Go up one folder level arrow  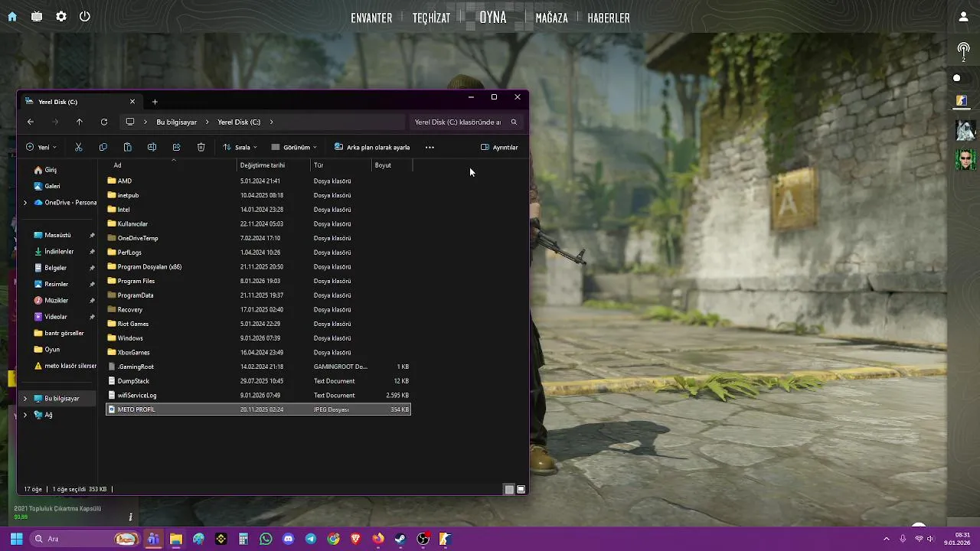[x=79, y=122]
